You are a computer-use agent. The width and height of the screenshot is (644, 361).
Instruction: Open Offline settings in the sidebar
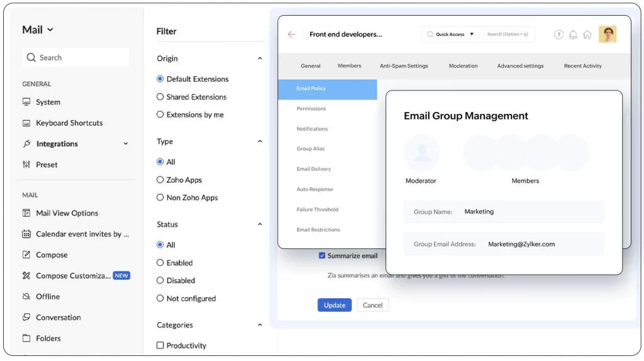[x=48, y=296]
